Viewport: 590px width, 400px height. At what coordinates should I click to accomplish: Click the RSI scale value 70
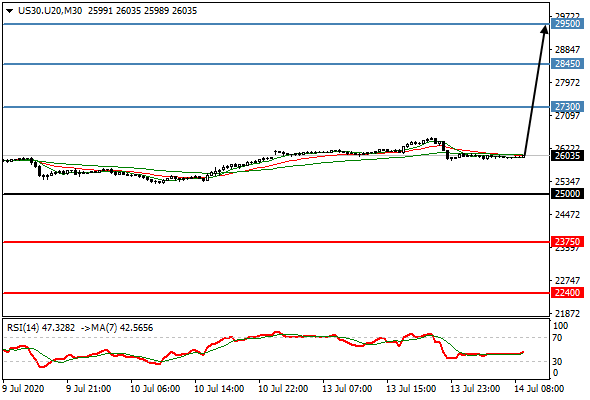click(x=557, y=338)
